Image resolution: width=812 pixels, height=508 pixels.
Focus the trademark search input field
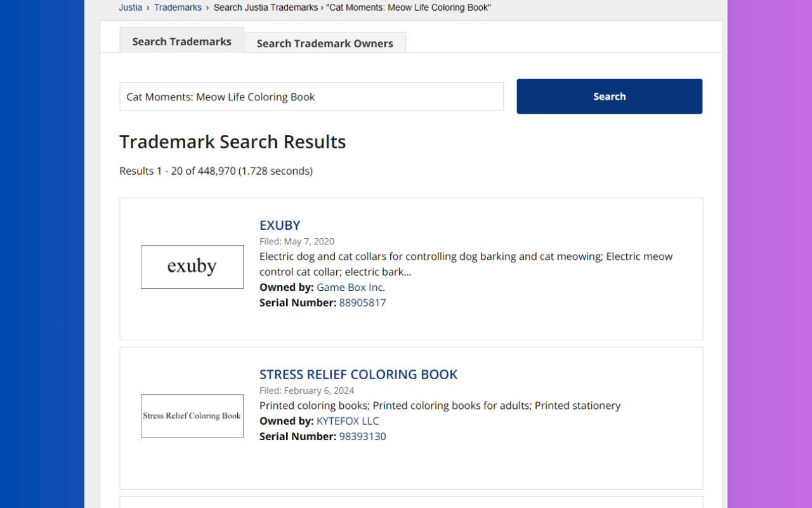coord(311,97)
